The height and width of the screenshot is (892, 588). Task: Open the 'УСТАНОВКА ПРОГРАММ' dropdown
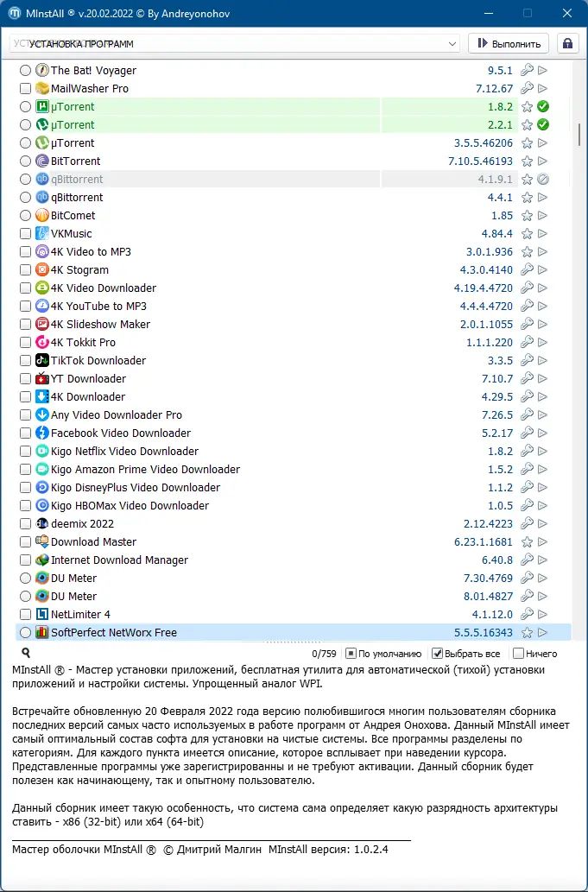tap(234, 44)
